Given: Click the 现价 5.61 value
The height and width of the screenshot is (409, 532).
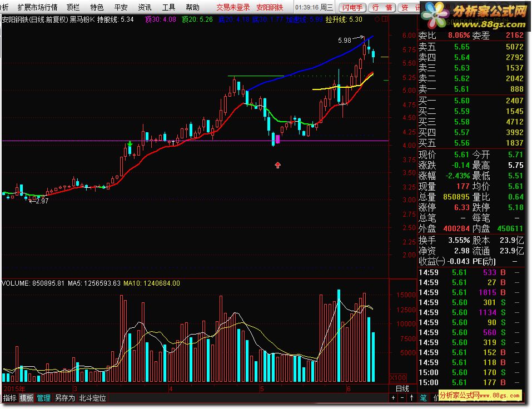Looking at the screenshot, I should tap(462, 155).
